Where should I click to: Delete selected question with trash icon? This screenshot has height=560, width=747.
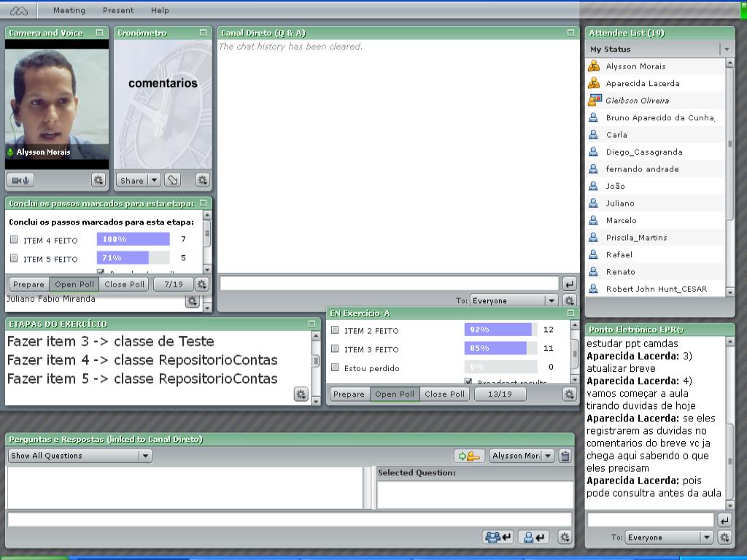click(565, 456)
